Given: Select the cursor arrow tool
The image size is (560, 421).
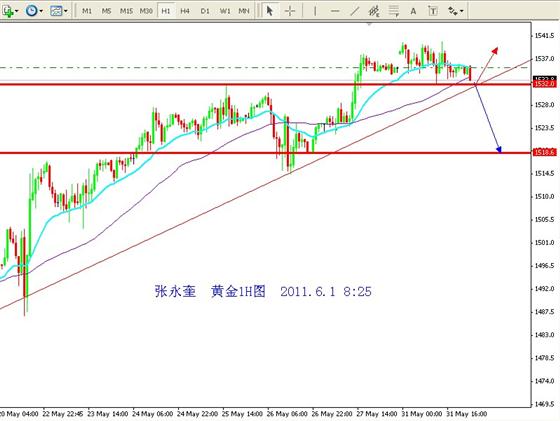Looking at the screenshot, I should coord(270,11).
